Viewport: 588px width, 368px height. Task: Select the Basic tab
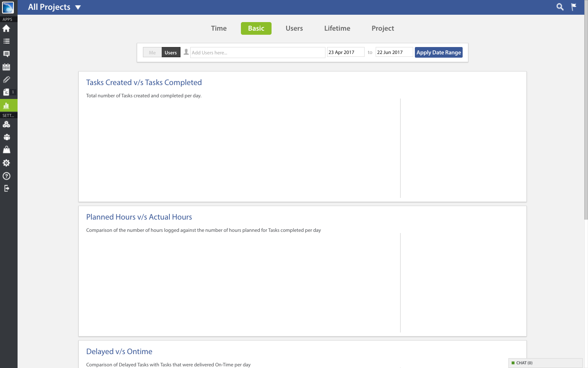click(256, 28)
